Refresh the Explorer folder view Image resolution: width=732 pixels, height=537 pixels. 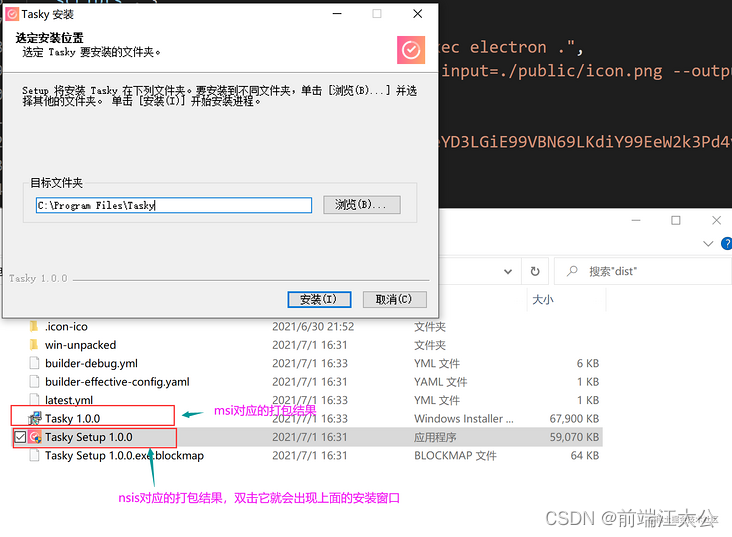pyautogui.click(x=535, y=271)
